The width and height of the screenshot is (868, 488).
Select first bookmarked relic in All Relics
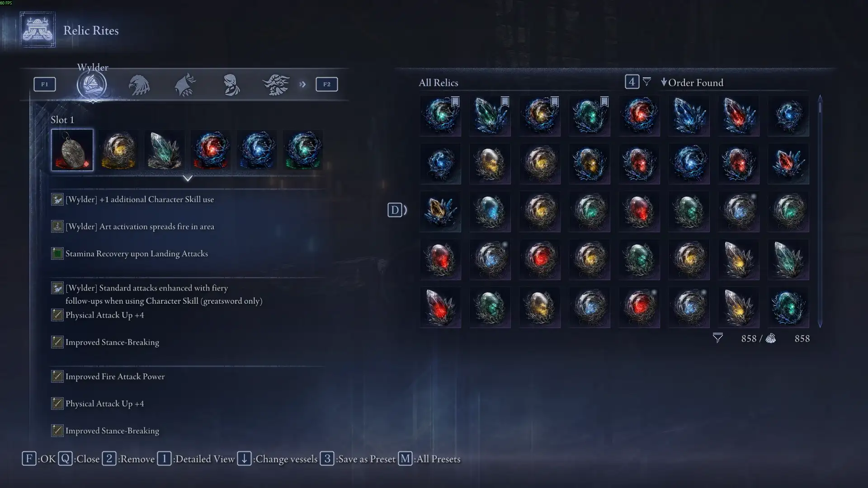pyautogui.click(x=440, y=116)
